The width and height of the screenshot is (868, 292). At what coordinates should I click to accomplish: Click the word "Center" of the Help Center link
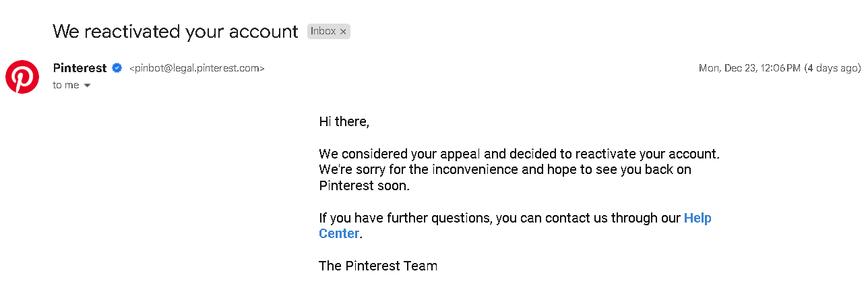click(339, 233)
